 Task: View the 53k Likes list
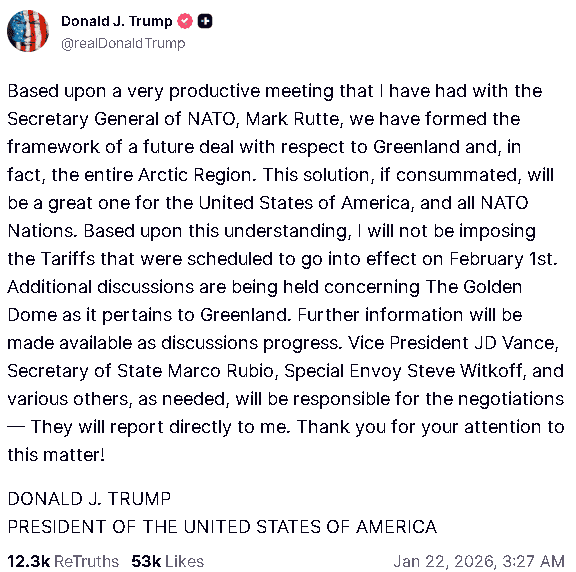click(x=168, y=561)
